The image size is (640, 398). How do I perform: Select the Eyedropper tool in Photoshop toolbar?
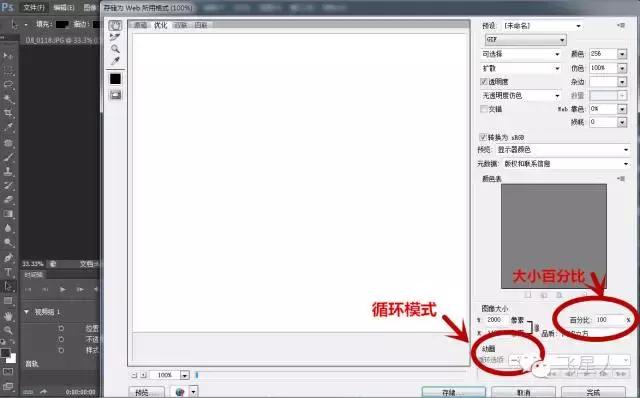point(8,128)
